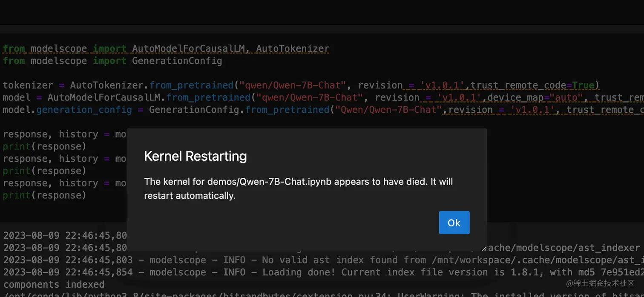The image size is (644, 297).
Task: Click Ok in the Kernel Restarting dialog
Action: pos(454,223)
